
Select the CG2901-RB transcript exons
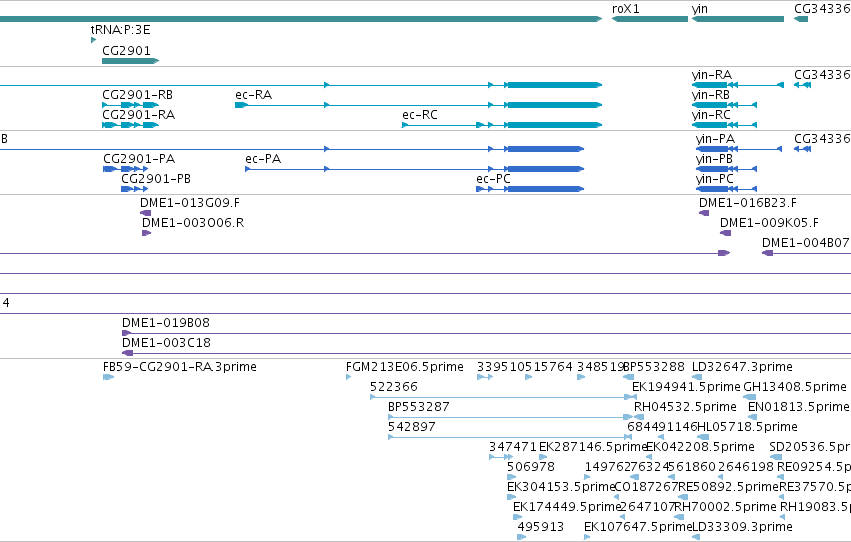[130, 105]
